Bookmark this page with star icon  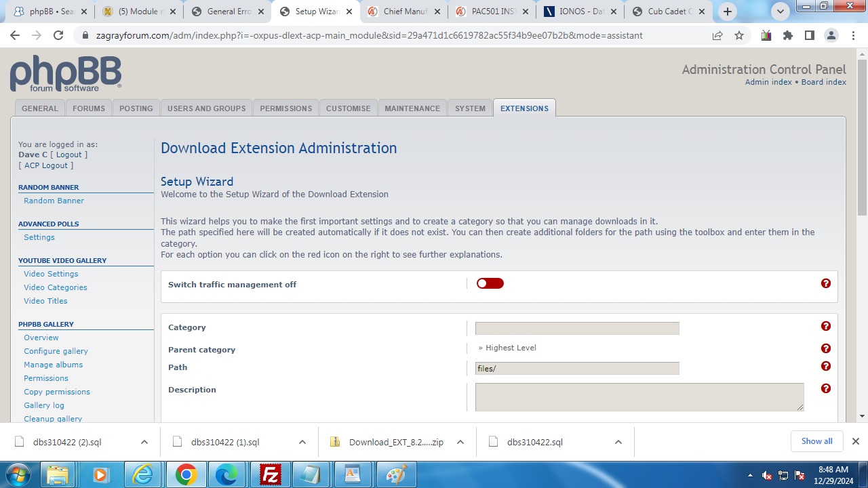click(x=739, y=35)
